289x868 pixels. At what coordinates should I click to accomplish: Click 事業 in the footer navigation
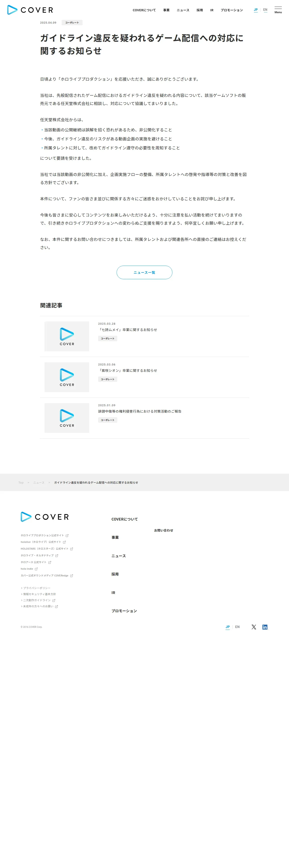[115, 537]
